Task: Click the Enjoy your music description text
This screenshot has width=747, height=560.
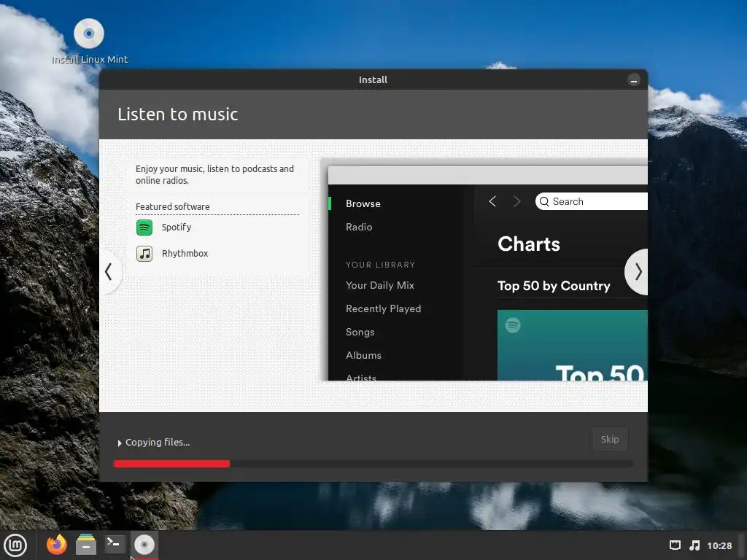Action: pos(214,175)
